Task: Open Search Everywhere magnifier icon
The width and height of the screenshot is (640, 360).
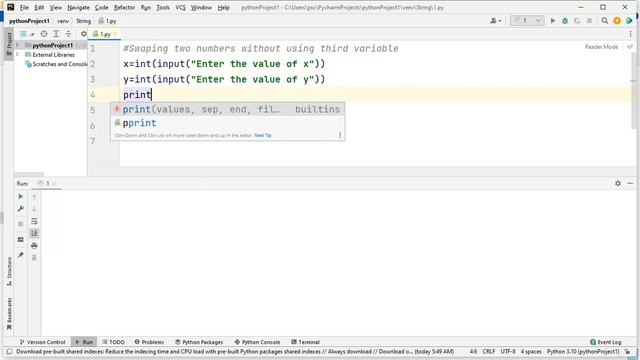Action: pos(604,20)
